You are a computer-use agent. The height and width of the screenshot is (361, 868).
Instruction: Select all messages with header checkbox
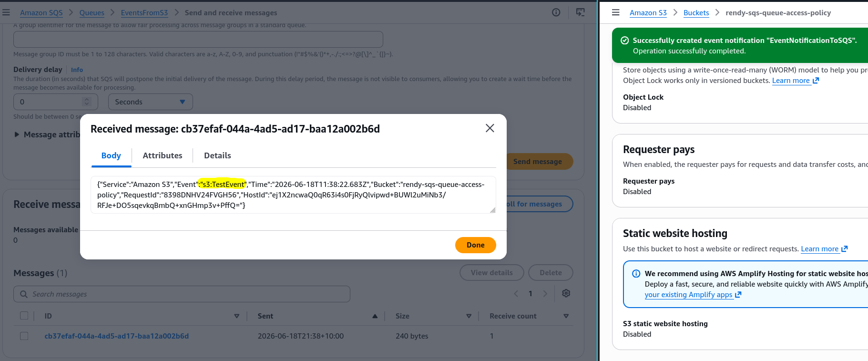pos(24,316)
